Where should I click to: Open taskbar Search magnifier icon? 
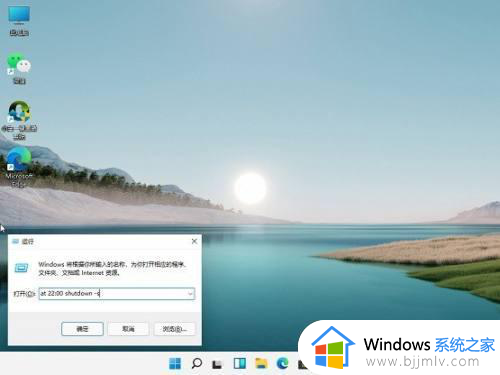pos(197,363)
